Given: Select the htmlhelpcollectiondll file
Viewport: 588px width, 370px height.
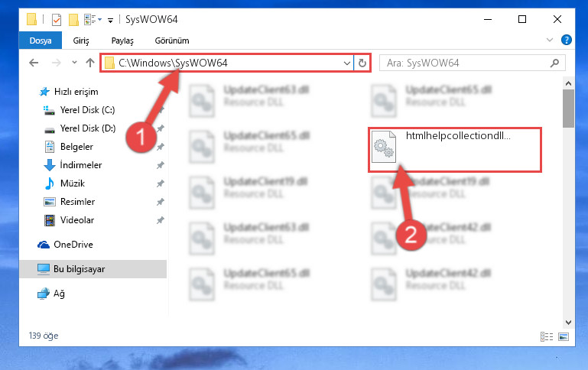Looking at the screenshot, I should (455, 150).
